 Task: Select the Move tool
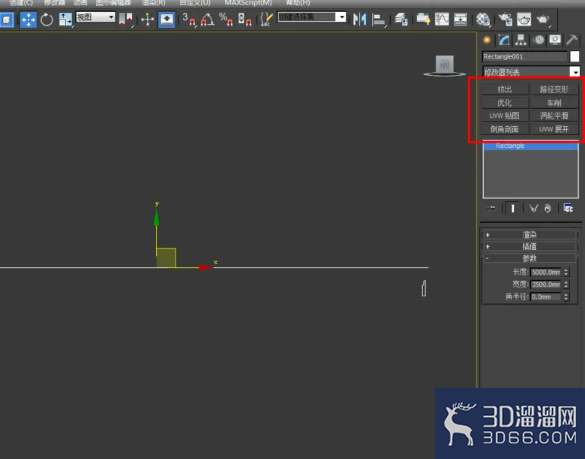[x=28, y=20]
